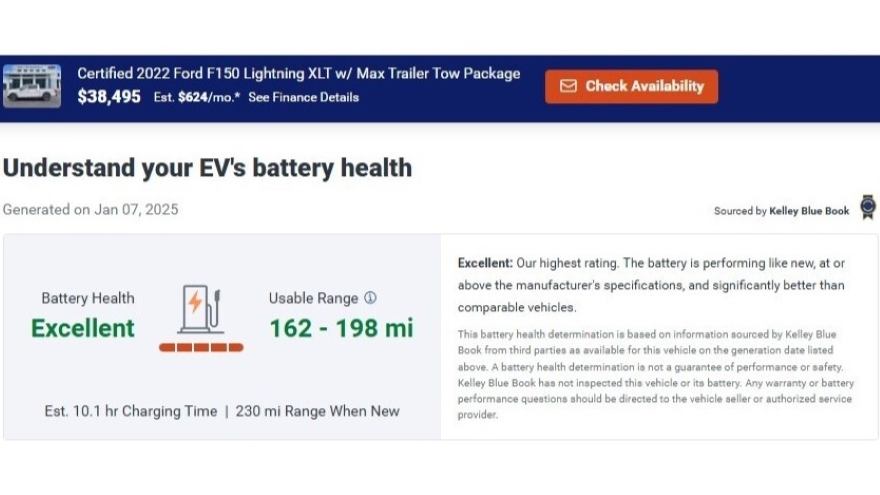Screen dimensions: 880x495
Task: Click the Generated on Jan 07, 2025 date
Action: pos(90,210)
